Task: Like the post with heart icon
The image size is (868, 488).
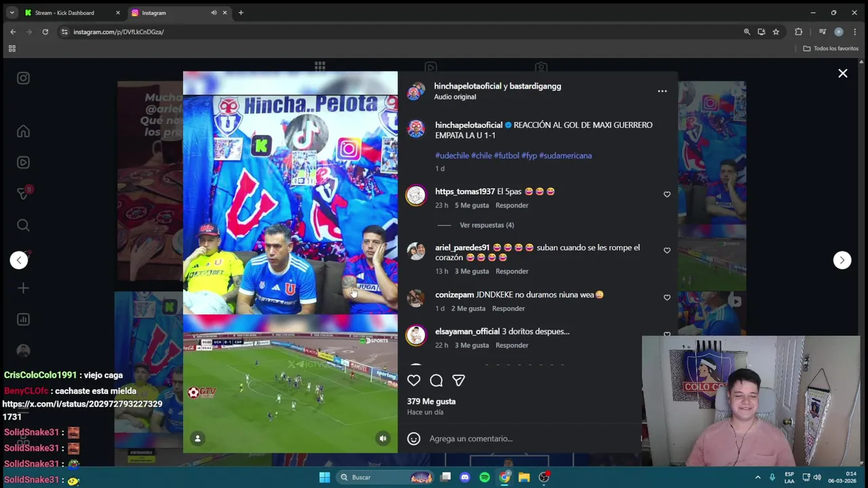Action: point(414,381)
